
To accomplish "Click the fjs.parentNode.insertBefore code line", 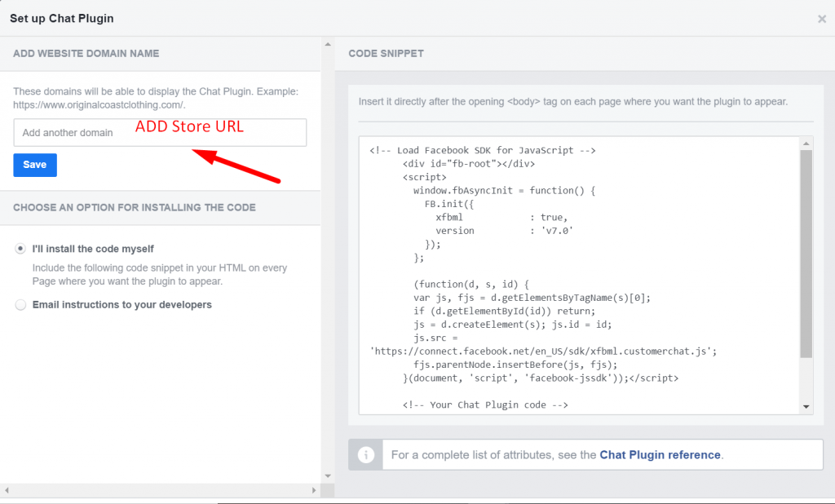I will click(515, 365).
